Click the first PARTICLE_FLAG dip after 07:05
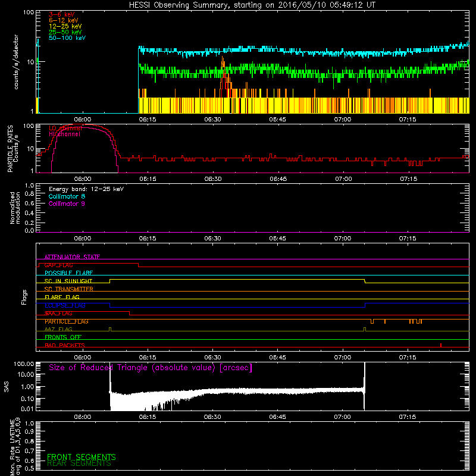Screen dimensions: 476x476 (x=372, y=321)
